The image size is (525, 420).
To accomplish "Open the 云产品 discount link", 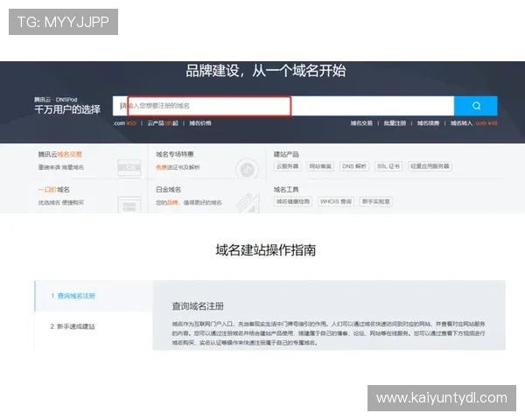I will pos(163,123).
